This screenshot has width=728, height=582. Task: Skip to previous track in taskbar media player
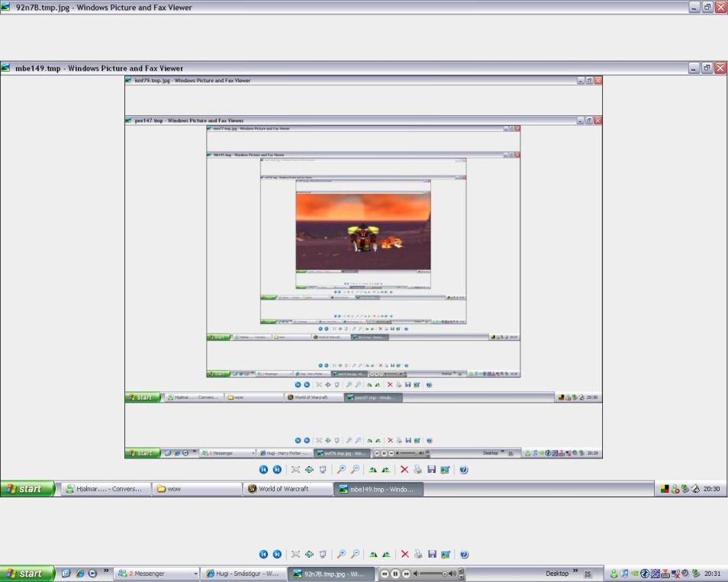click(385, 574)
